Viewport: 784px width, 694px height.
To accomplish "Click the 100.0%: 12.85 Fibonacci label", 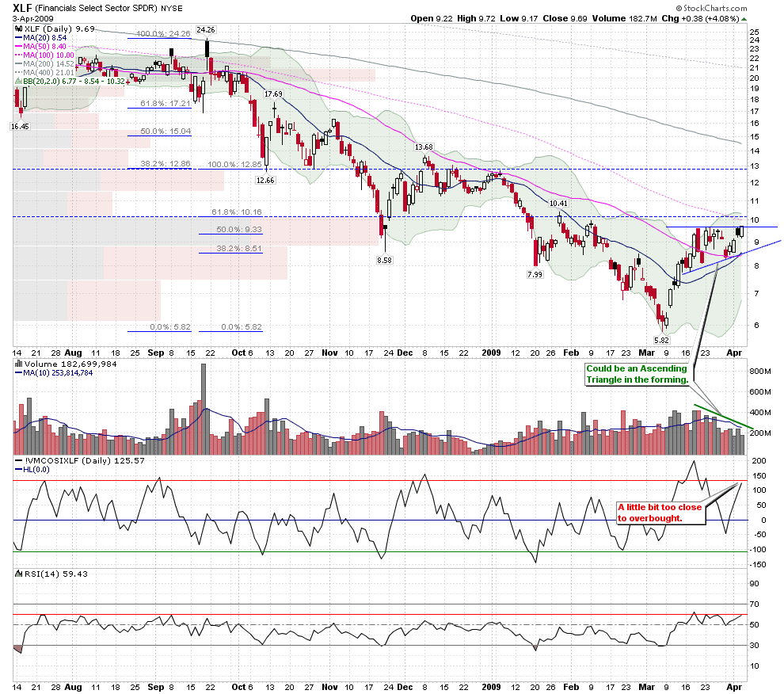I will [234, 164].
